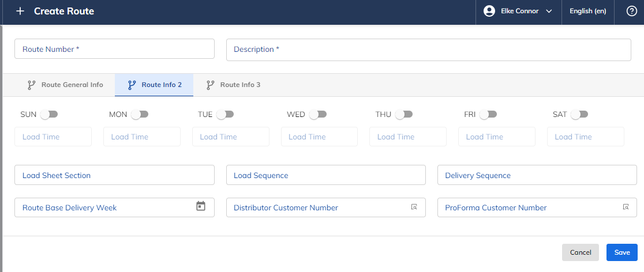Click the Elke Connor user name

(x=519, y=11)
